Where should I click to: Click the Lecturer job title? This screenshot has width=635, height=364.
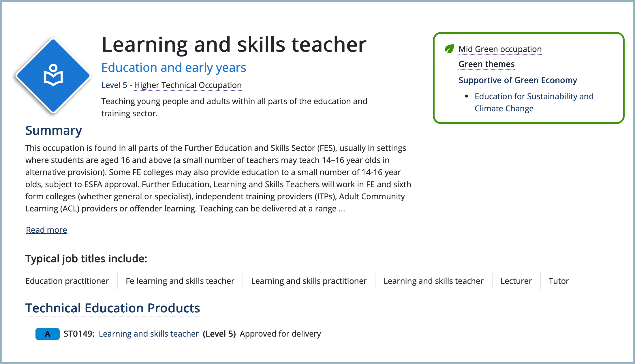click(x=516, y=281)
